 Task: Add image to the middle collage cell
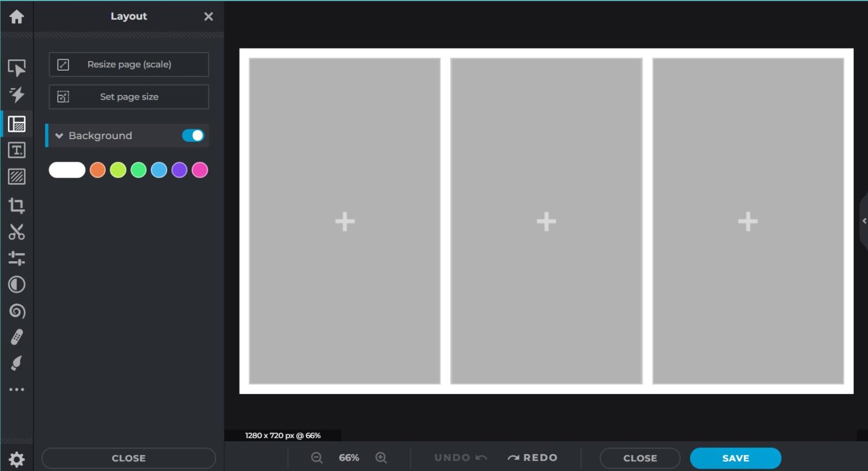tap(546, 221)
